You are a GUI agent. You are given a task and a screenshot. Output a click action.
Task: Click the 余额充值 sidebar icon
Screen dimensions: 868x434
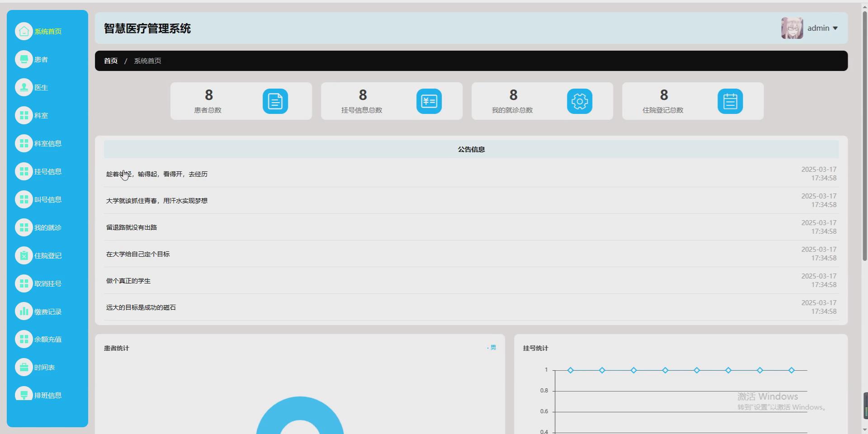point(24,339)
